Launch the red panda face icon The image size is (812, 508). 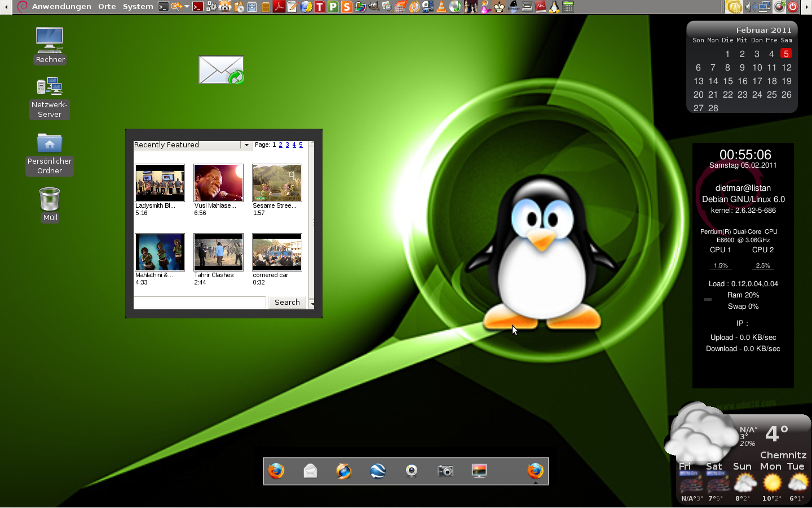[224, 7]
